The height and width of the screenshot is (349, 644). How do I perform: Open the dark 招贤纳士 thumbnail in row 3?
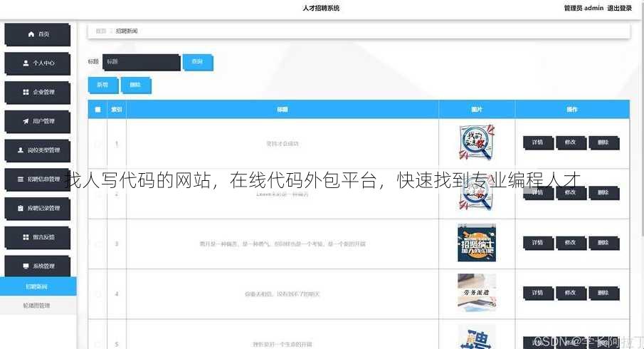(477, 243)
